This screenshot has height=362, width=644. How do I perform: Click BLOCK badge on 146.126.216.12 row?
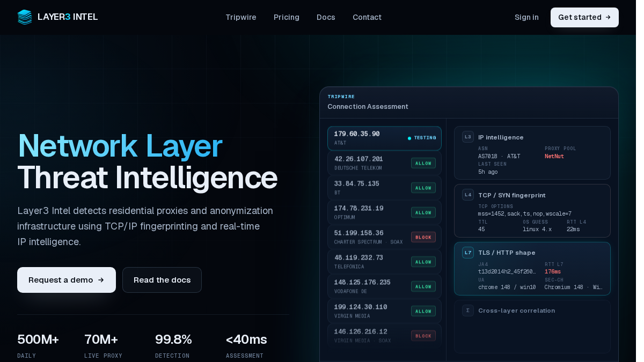(x=423, y=336)
